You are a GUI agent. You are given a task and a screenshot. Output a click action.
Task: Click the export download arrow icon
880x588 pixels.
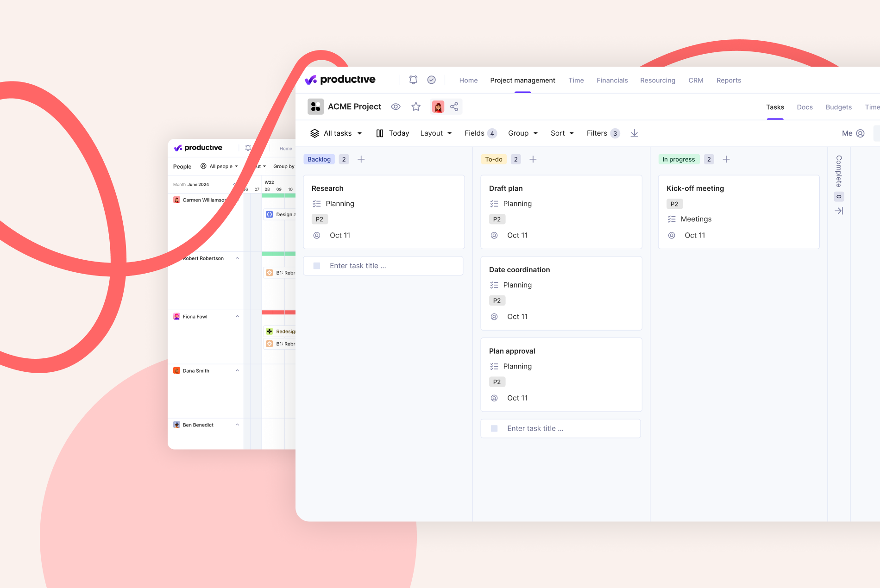[x=634, y=133]
